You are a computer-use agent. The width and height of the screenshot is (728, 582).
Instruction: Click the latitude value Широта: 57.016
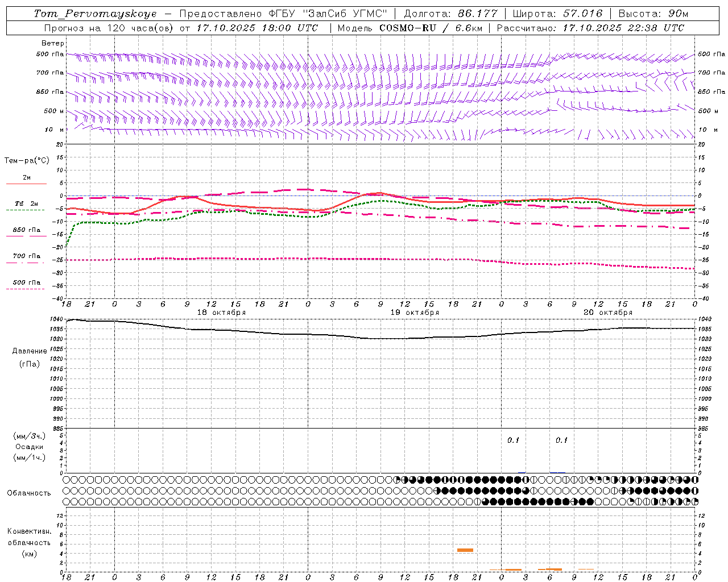pyautogui.click(x=558, y=14)
